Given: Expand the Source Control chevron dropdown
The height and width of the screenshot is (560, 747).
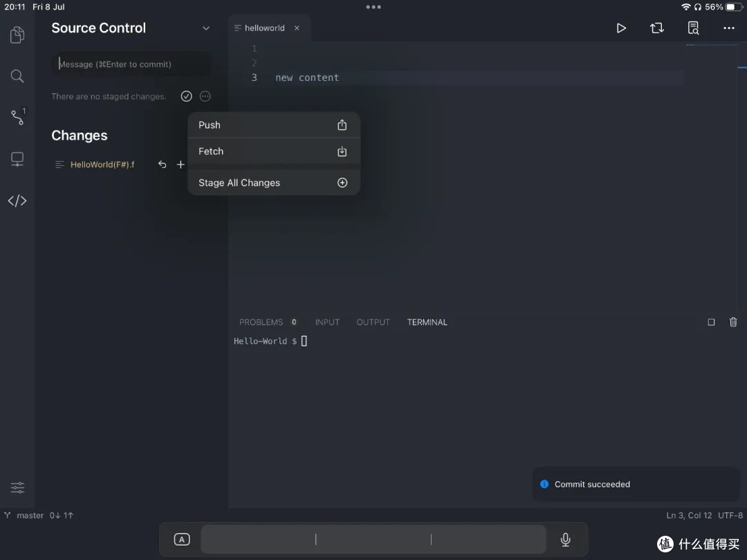Looking at the screenshot, I should click(206, 28).
